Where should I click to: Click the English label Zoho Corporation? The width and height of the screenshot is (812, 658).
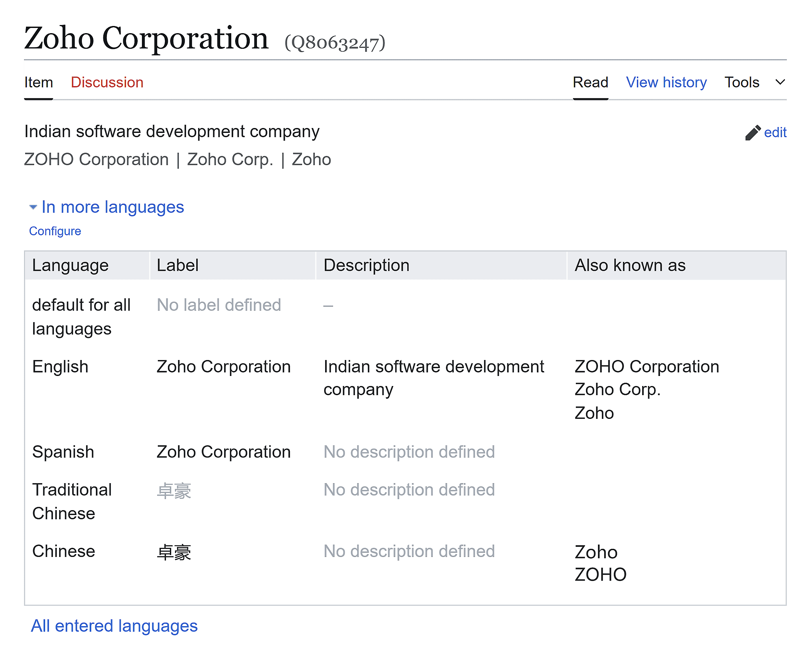223,367
